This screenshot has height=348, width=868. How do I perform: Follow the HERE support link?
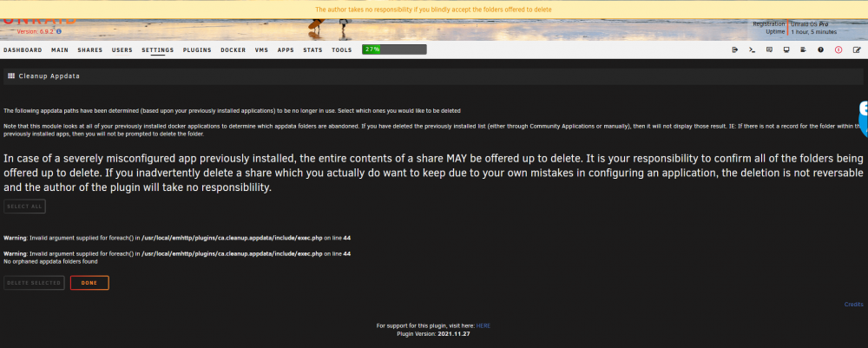pos(483,325)
